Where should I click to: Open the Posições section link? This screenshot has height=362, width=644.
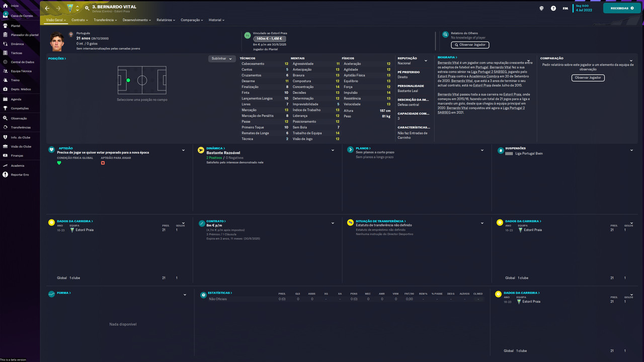[57, 59]
